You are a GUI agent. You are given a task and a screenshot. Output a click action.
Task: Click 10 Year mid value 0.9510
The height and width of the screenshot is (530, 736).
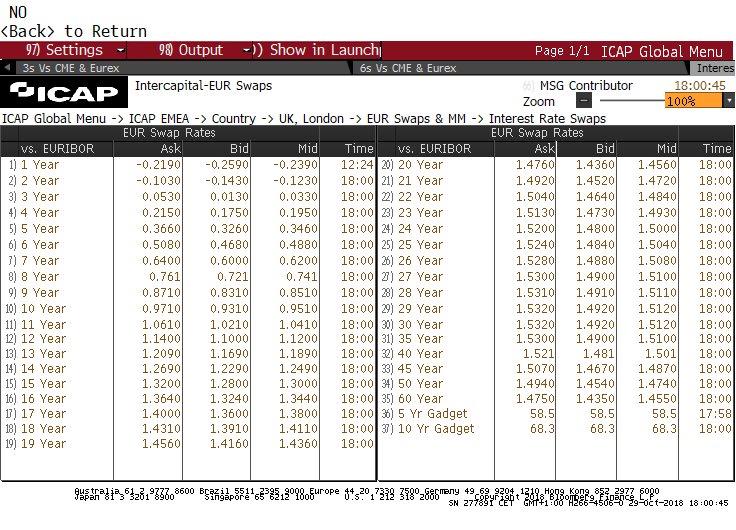click(299, 308)
